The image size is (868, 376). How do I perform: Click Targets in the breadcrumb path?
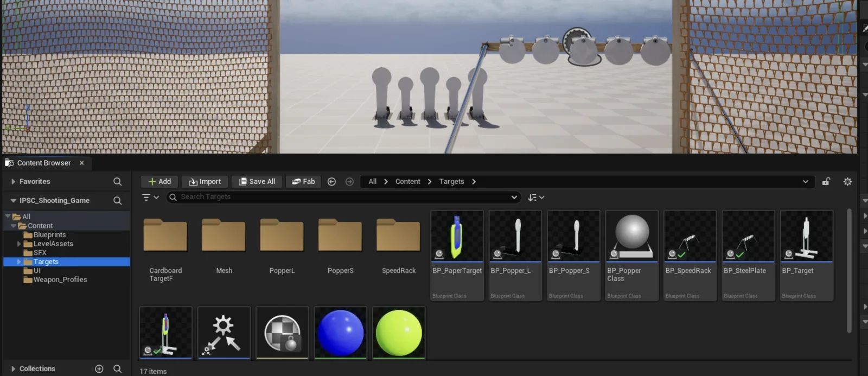451,182
